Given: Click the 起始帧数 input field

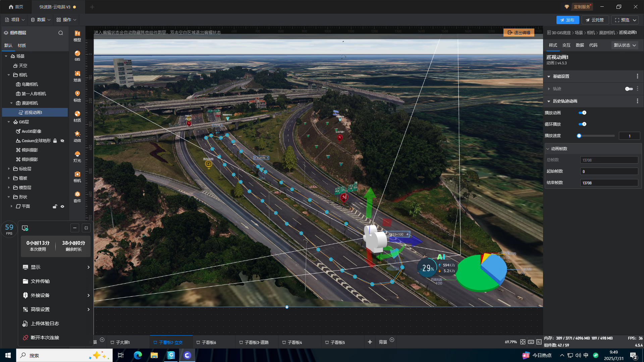Looking at the screenshot, I should [609, 172].
